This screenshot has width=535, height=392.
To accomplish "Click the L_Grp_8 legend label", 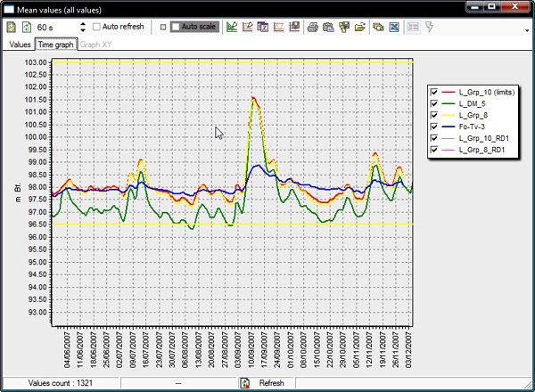I will tap(473, 115).
